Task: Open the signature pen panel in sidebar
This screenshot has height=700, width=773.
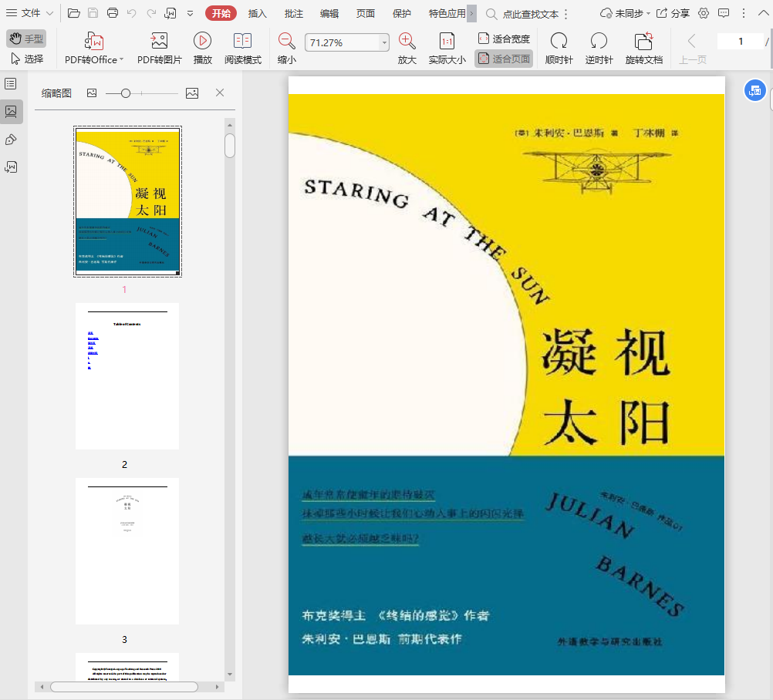Action: (x=11, y=139)
